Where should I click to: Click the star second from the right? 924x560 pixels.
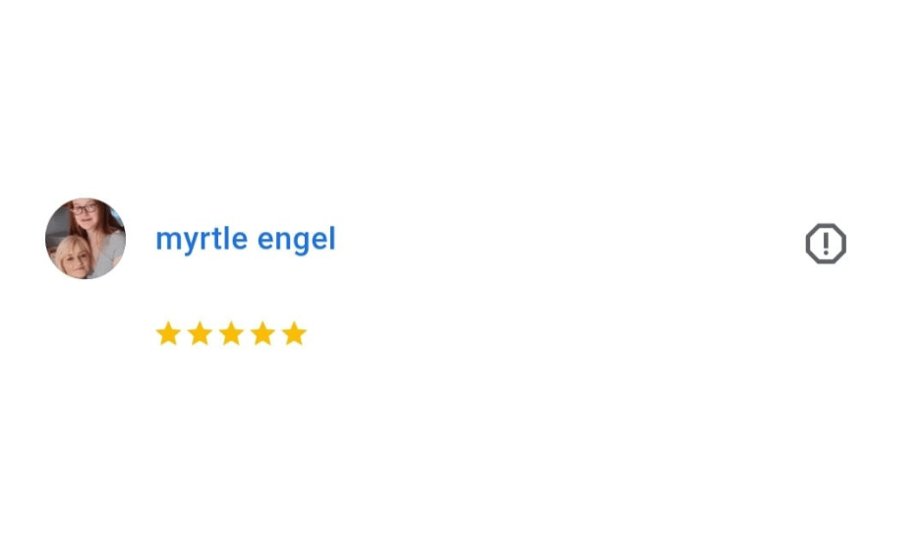(262, 334)
